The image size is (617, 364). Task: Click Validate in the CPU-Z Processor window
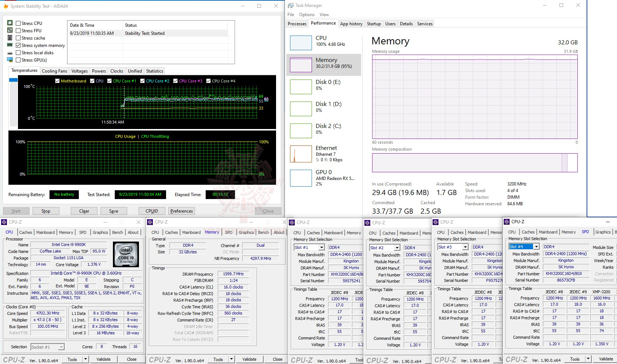[x=103, y=359]
